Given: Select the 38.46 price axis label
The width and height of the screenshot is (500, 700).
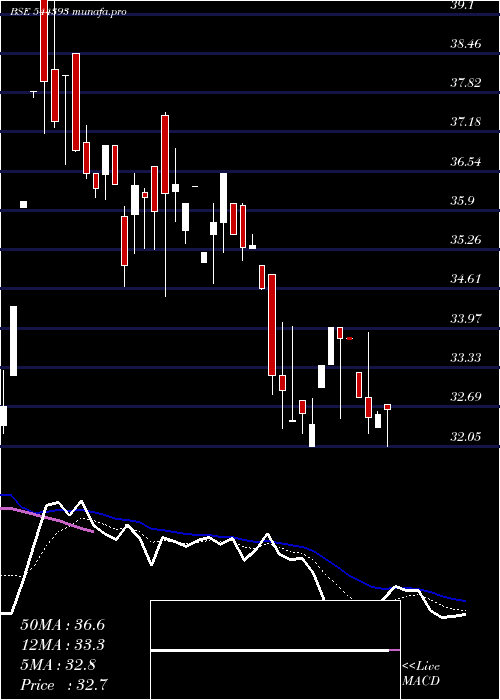Looking at the screenshot, I should (466, 44).
